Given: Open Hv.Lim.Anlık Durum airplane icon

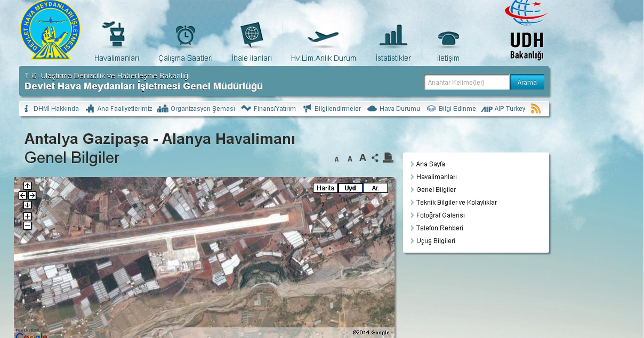Looking at the screenshot, I should tap(323, 36).
